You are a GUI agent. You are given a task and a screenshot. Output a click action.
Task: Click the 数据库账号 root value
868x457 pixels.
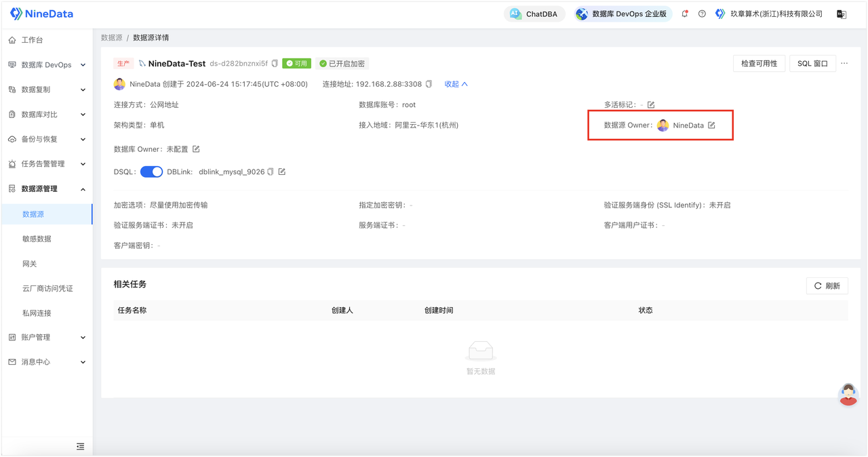coord(408,104)
